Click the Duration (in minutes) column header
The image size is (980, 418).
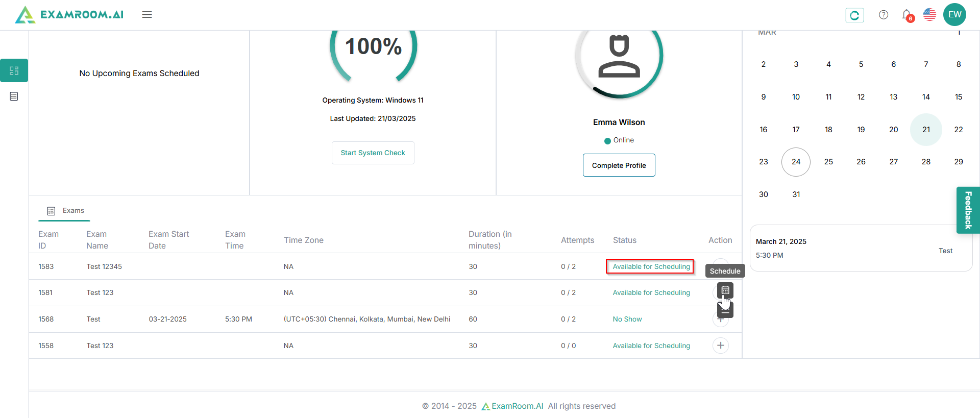pos(490,240)
